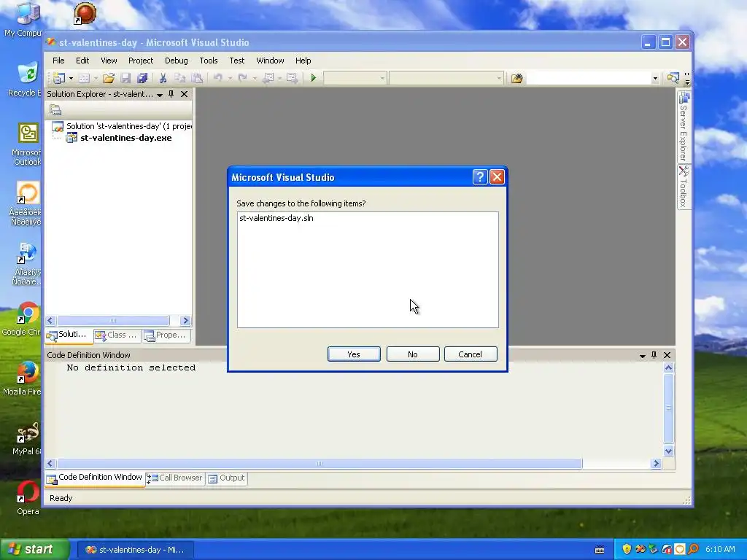Switch to the Output tab
The height and width of the screenshot is (560, 747).
pos(227,478)
